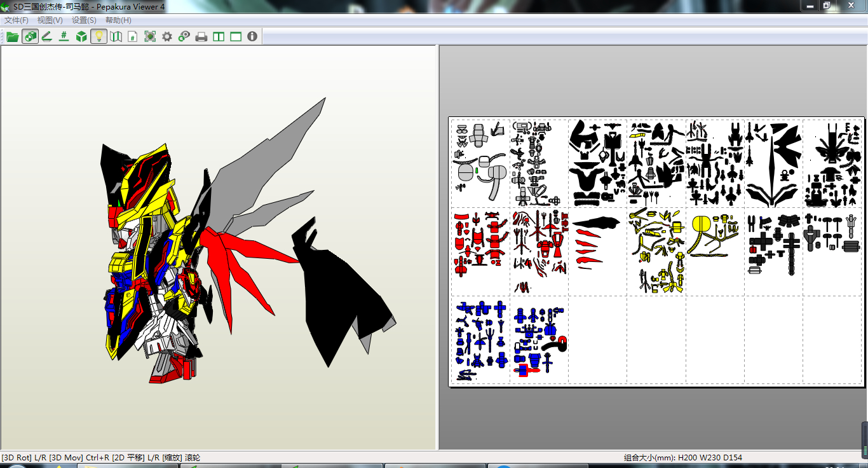Select the sheet with the large yellow circle

[714, 251]
